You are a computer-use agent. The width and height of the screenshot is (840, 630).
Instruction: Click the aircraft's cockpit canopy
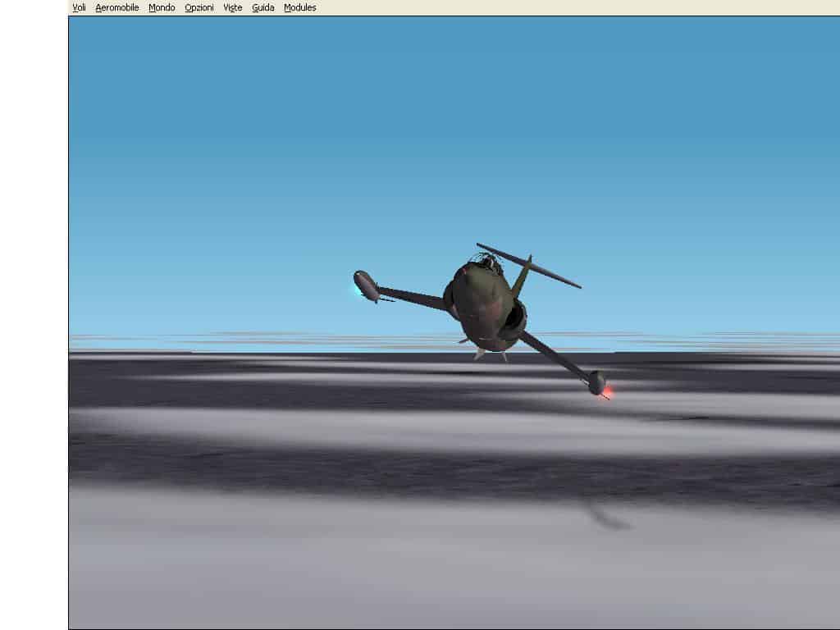(x=488, y=262)
